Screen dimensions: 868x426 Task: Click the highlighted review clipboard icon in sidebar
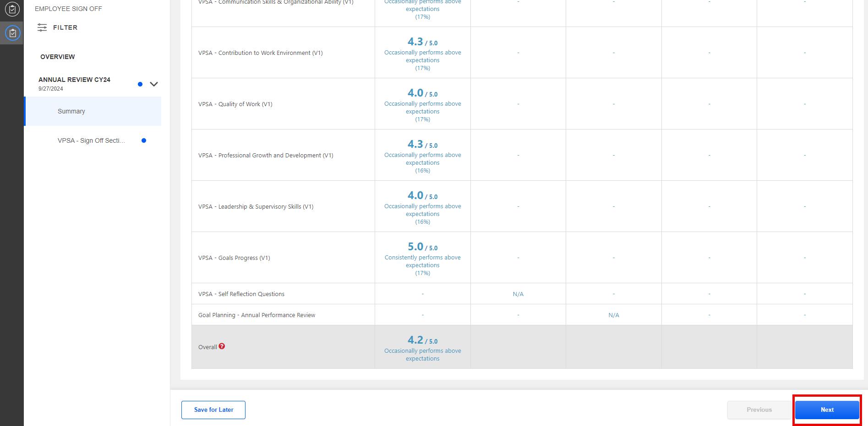[12, 32]
